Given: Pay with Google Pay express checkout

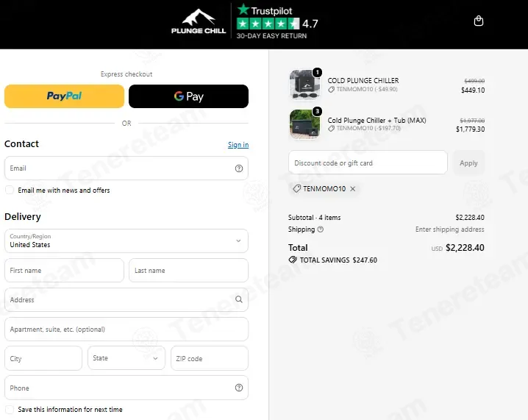Looking at the screenshot, I should click(188, 96).
